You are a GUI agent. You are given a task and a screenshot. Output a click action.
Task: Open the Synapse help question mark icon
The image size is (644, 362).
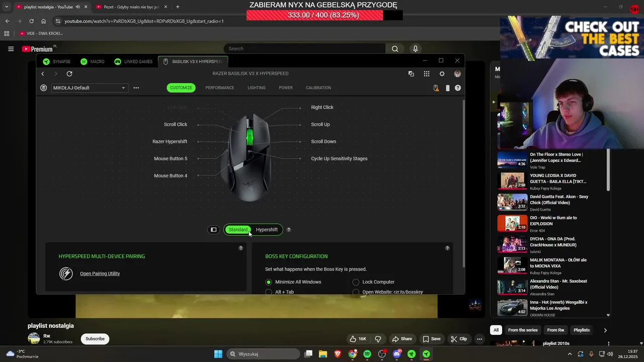click(x=458, y=88)
